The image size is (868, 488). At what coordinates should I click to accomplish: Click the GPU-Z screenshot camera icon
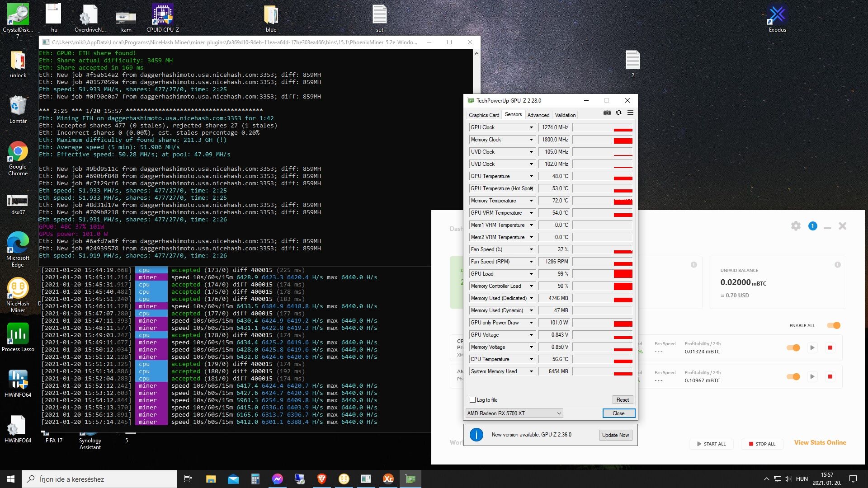[607, 113]
